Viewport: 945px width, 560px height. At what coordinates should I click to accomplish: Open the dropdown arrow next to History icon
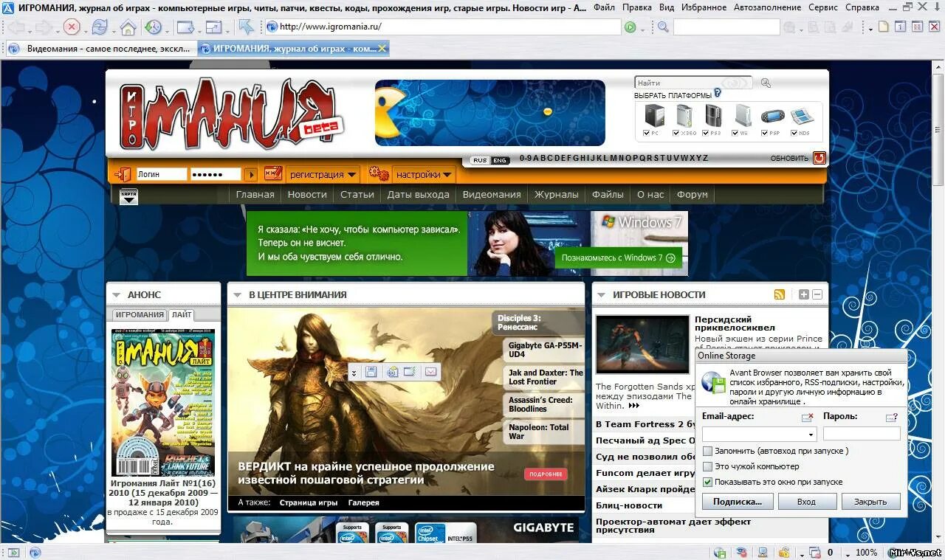168,30
